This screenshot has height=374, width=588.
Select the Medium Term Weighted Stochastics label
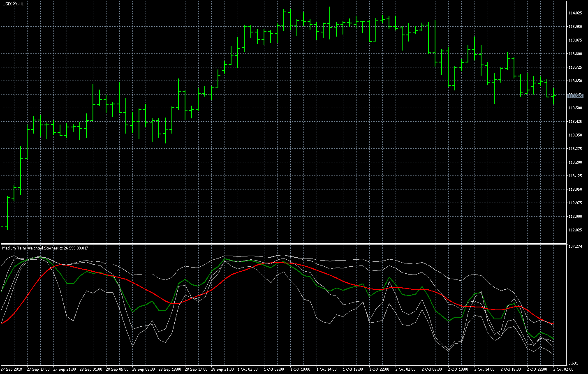pos(33,248)
